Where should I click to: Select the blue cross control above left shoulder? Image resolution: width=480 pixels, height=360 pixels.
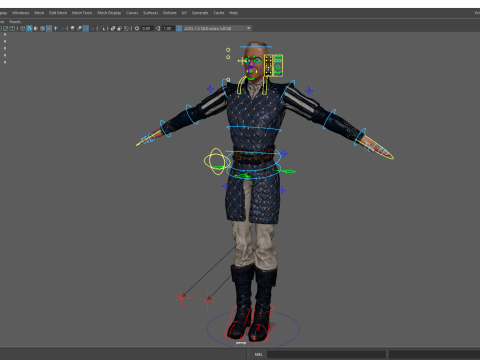point(210,89)
